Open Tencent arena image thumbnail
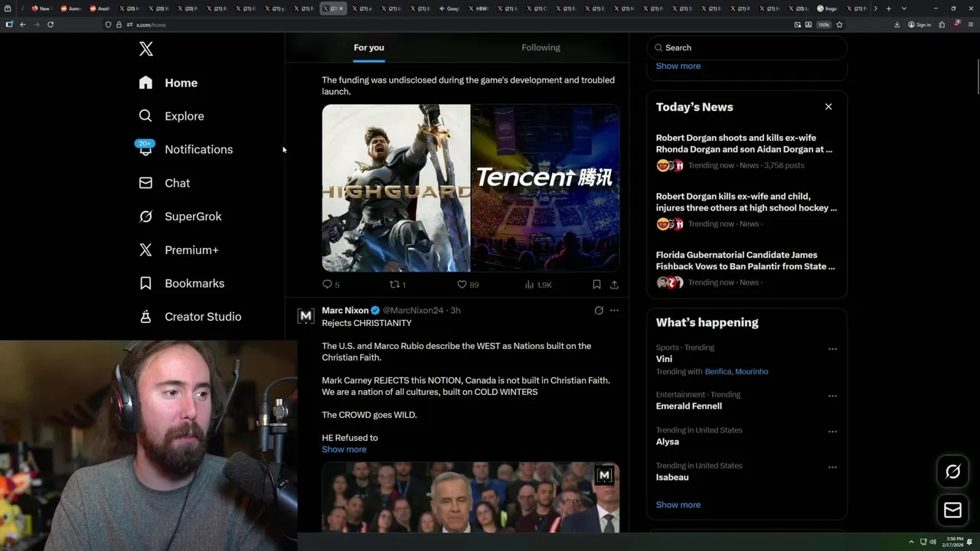980x551 pixels. 545,188
